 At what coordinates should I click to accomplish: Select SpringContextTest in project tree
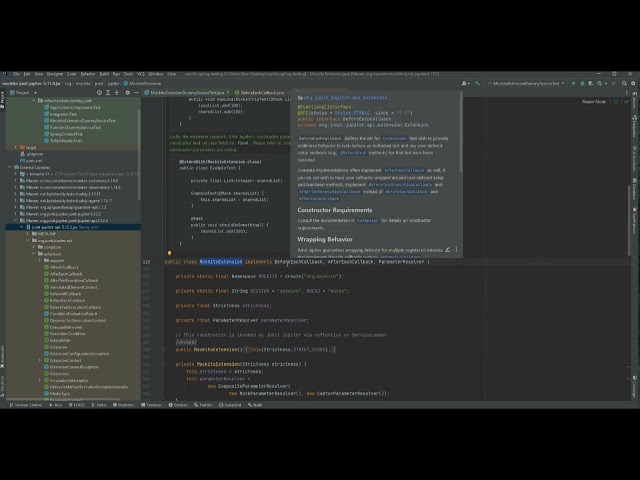pos(66,134)
